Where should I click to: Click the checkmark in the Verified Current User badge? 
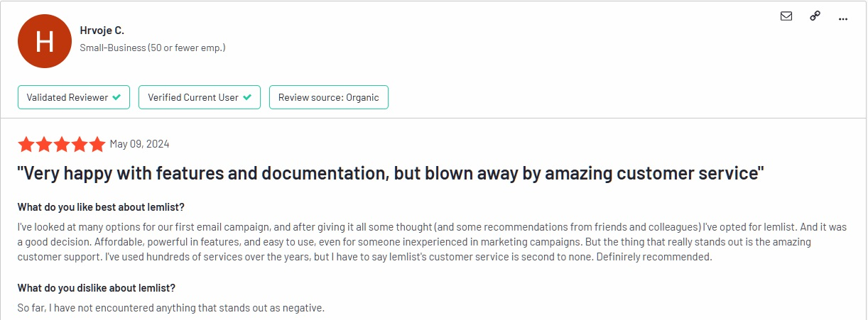[x=247, y=97]
